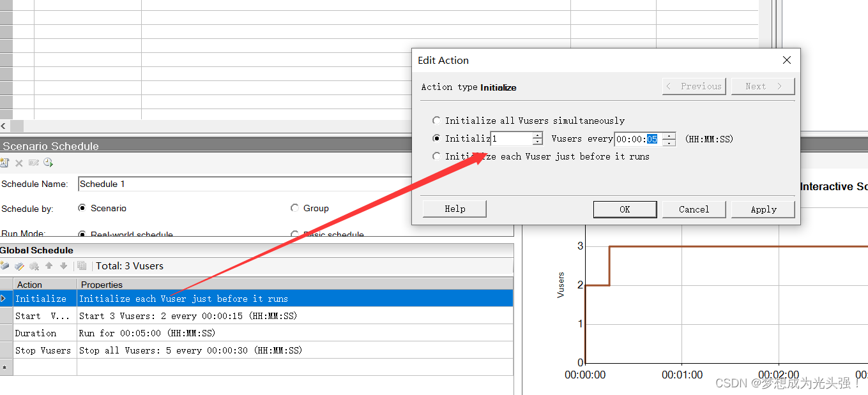Select Initialize each Vuser just before it runs
The width and height of the screenshot is (868, 395).
436,156
